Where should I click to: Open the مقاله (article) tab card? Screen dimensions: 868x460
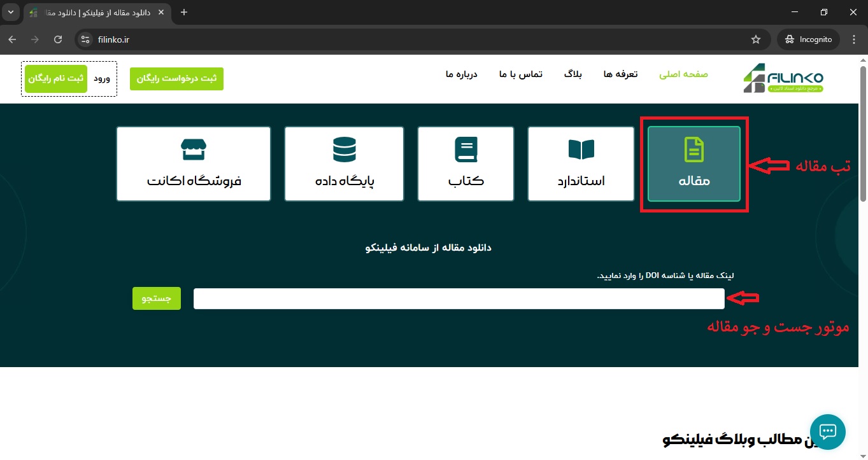click(x=694, y=164)
